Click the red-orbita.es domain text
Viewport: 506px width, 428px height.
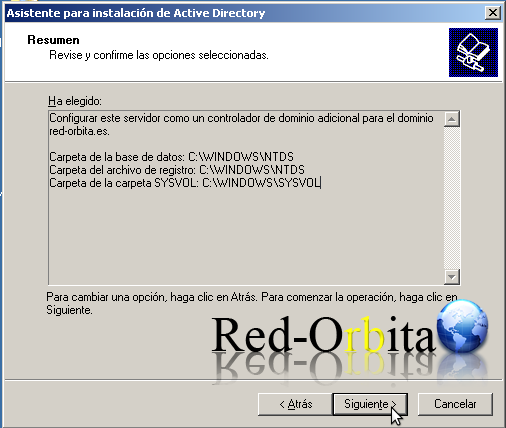(x=79, y=131)
